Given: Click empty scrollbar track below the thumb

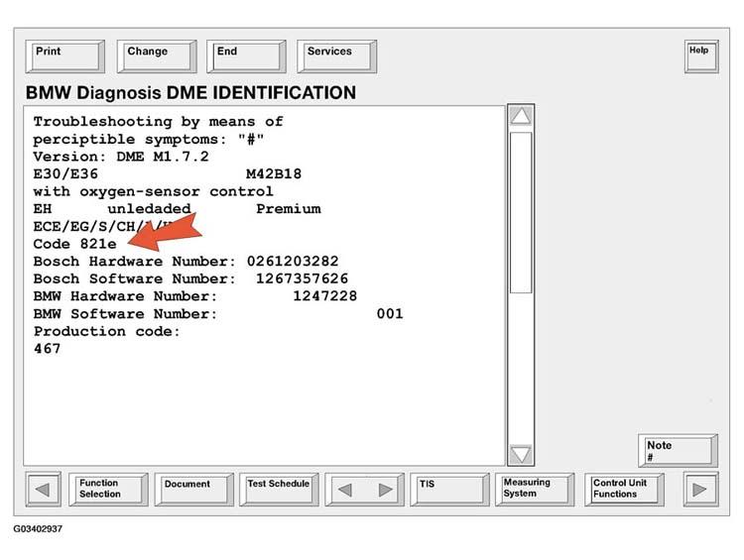Looking at the screenshot, I should coord(521,367).
